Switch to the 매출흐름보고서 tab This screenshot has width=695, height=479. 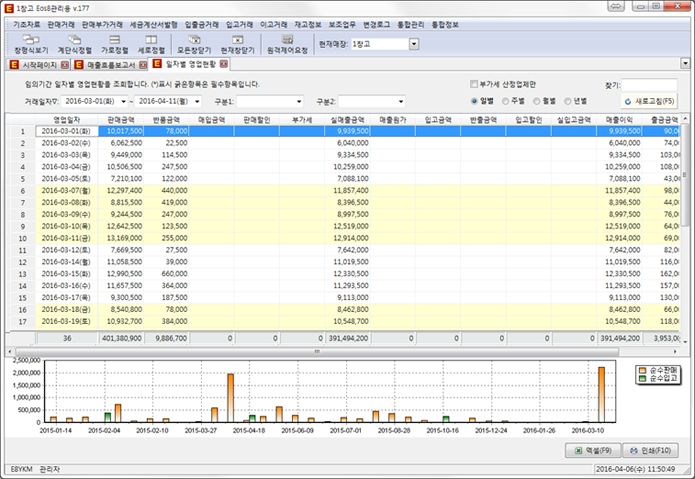[x=111, y=65]
